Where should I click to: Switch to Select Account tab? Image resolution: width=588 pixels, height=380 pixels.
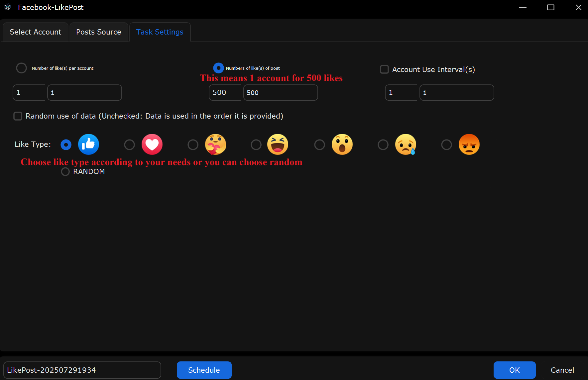click(x=35, y=32)
